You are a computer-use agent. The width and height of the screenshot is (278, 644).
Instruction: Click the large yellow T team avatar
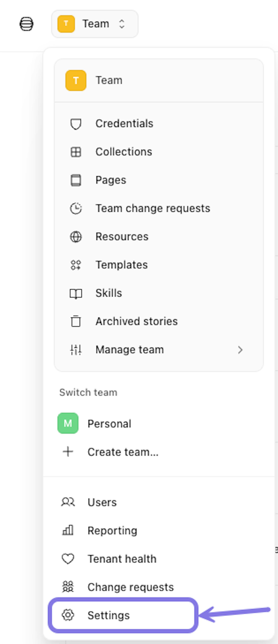coord(76,80)
